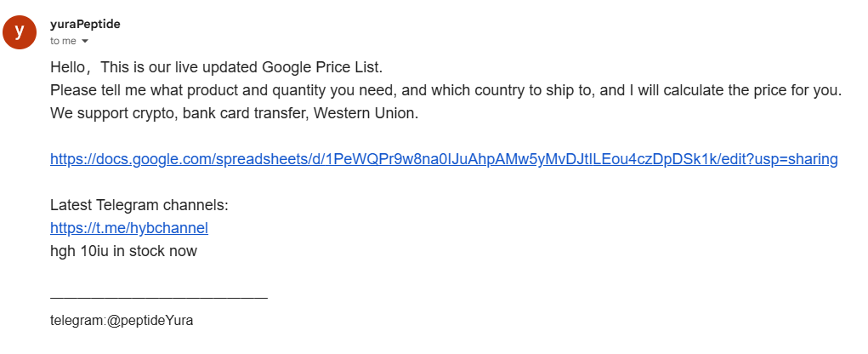
Task: Open the t.me/hybchannel Telegram link
Action: [129, 228]
